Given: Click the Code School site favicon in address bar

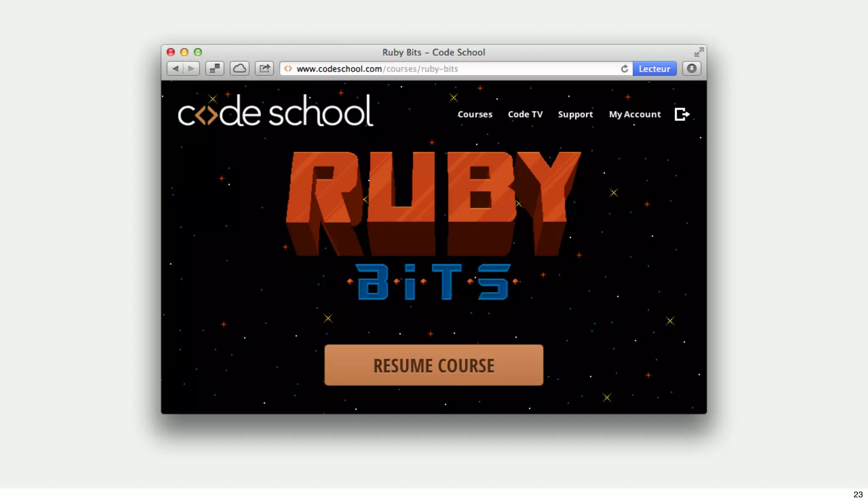Looking at the screenshot, I should pyautogui.click(x=288, y=69).
